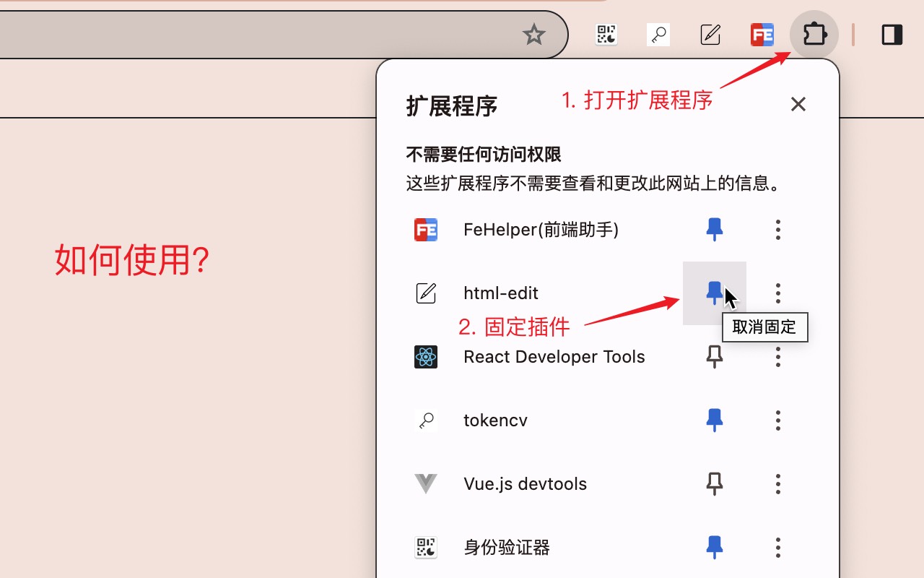Open the html-edit pencil extension in toolbar
The width and height of the screenshot is (924, 578).
[x=710, y=34]
